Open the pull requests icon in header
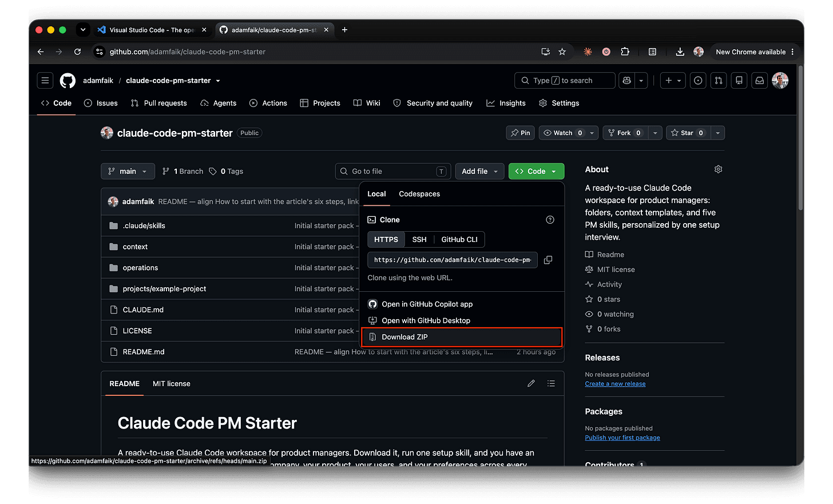This screenshot has height=504, width=833. tap(719, 81)
